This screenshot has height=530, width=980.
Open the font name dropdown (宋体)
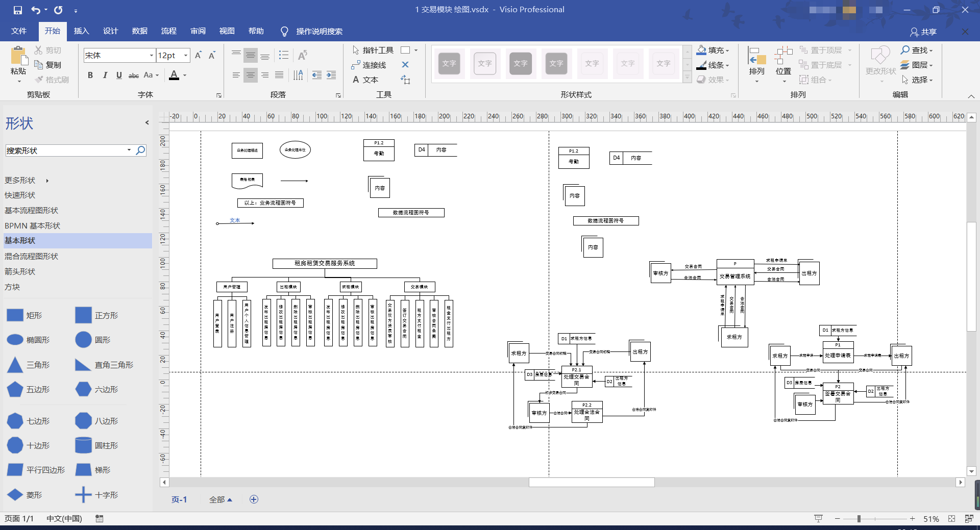click(x=151, y=55)
